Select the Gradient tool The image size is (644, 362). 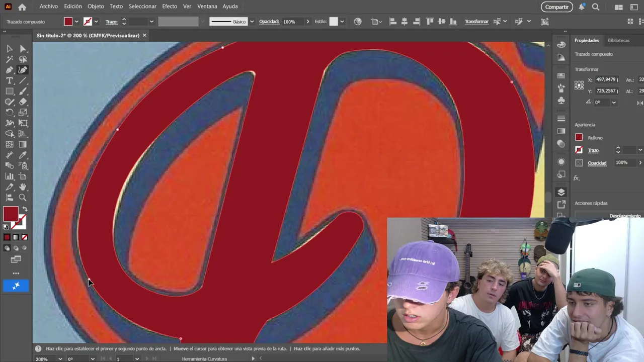pyautogui.click(x=23, y=144)
